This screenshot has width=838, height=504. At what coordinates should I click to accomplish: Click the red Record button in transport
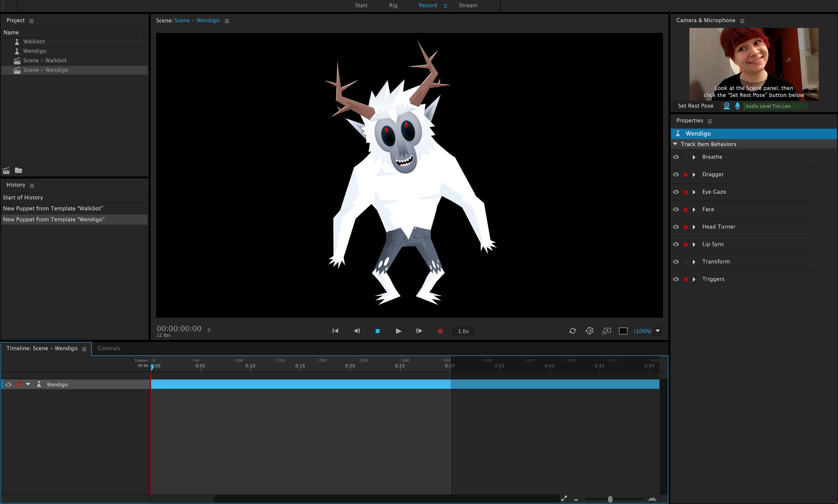(440, 331)
